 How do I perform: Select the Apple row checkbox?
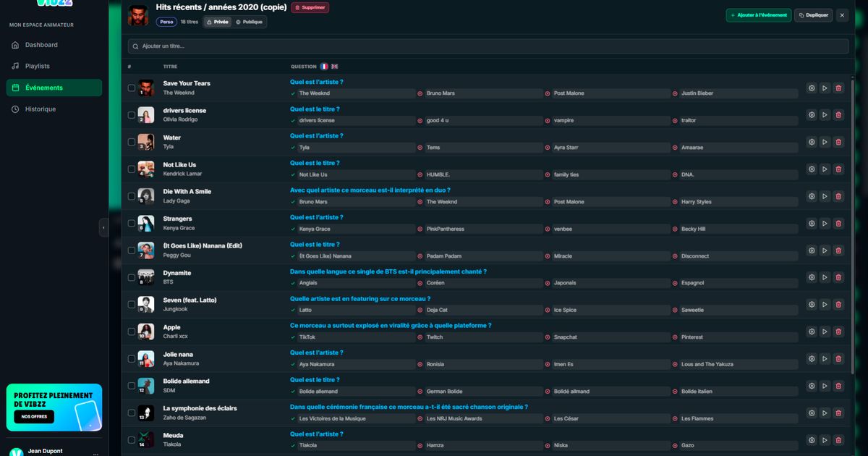tap(132, 332)
